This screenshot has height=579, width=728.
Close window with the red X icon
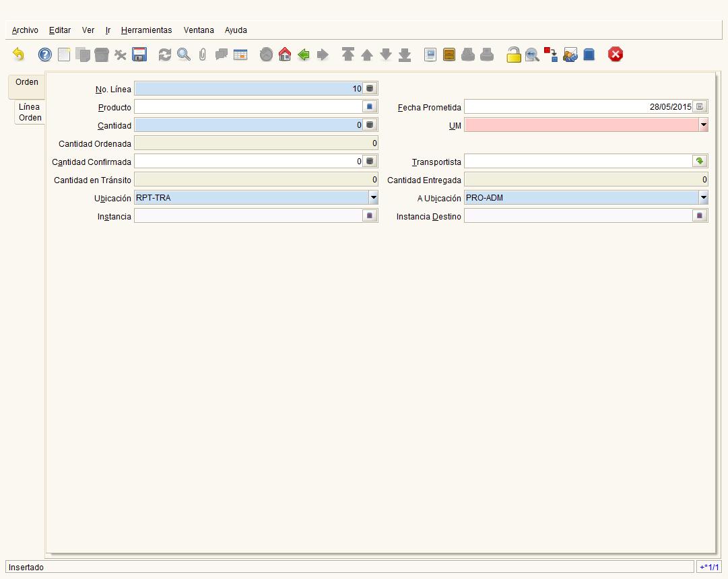615,55
